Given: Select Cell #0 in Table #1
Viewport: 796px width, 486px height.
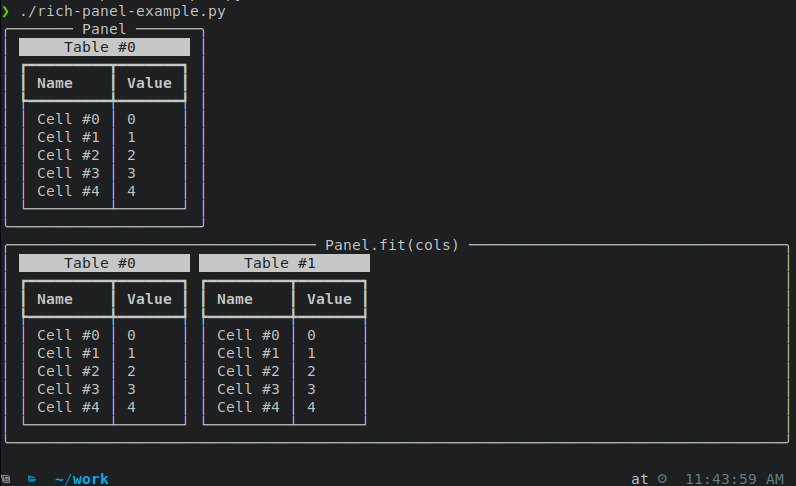Looking at the screenshot, I should click(x=249, y=335).
